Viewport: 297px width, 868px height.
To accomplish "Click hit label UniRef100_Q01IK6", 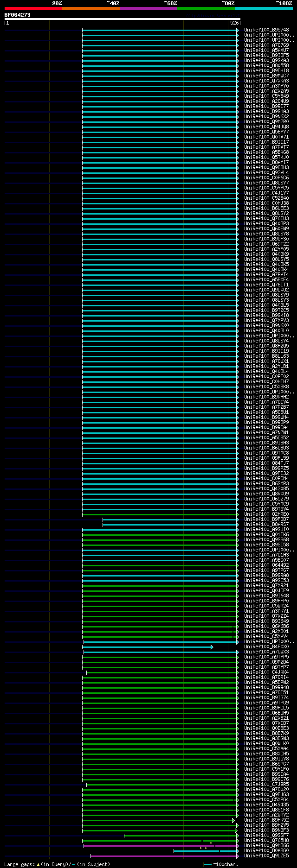I will point(266,535).
